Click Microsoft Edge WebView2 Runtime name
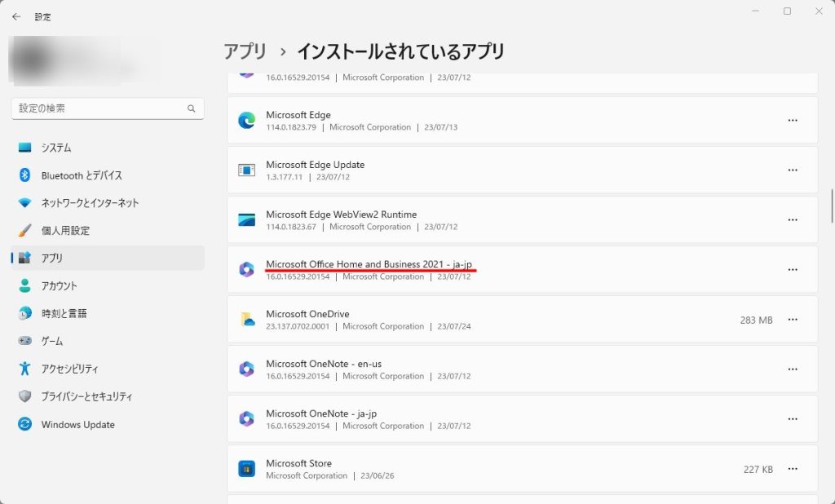 [x=342, y=214]
